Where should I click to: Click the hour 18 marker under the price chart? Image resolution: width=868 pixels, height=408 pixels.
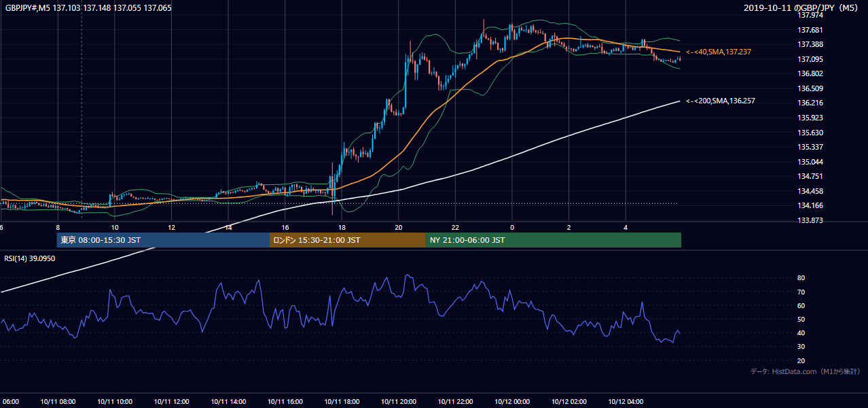tap(342, 227)
